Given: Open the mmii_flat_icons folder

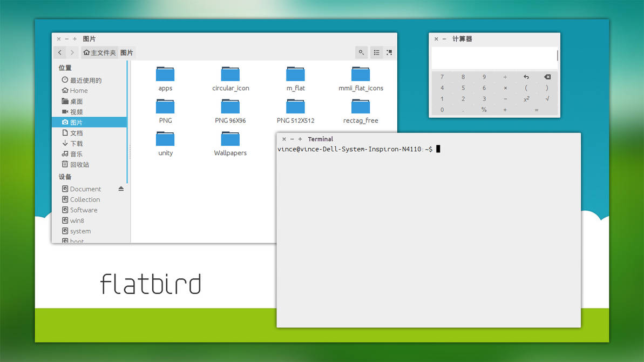Looking at the screenshot, I should (x=361, y=79).
